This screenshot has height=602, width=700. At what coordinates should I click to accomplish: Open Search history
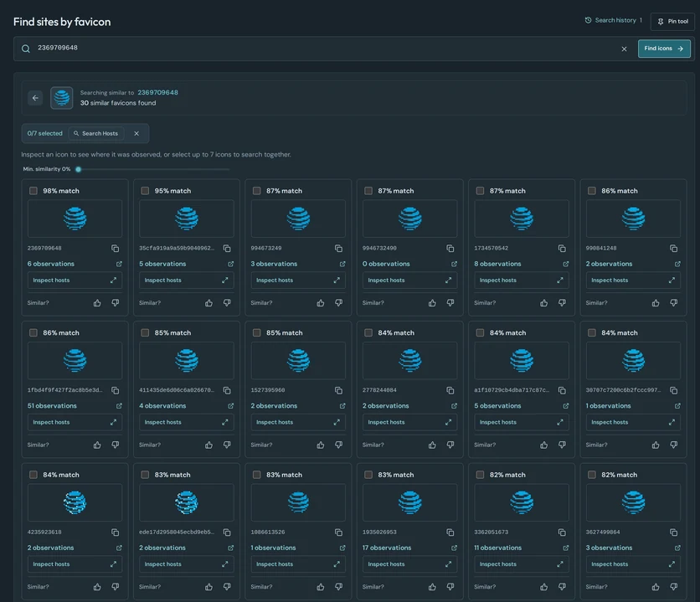coord(614,20)
